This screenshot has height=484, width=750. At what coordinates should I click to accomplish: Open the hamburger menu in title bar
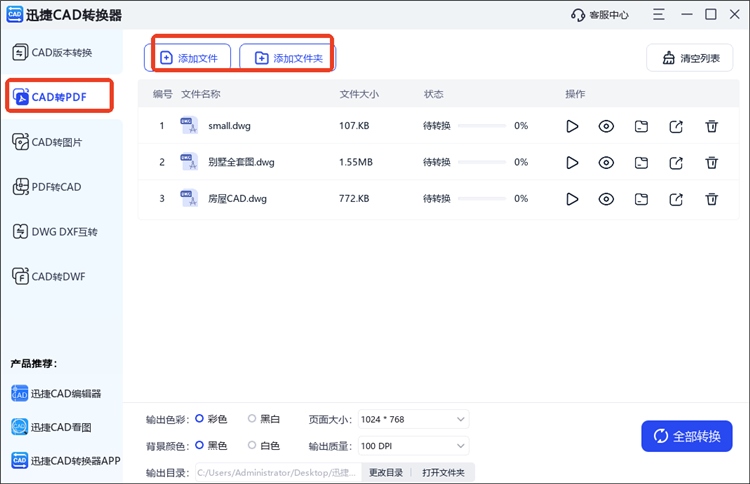click(659, 14)
